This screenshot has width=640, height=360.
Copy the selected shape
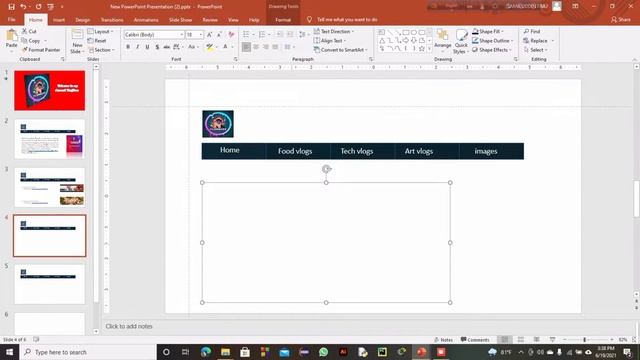(x=31, y=41)
